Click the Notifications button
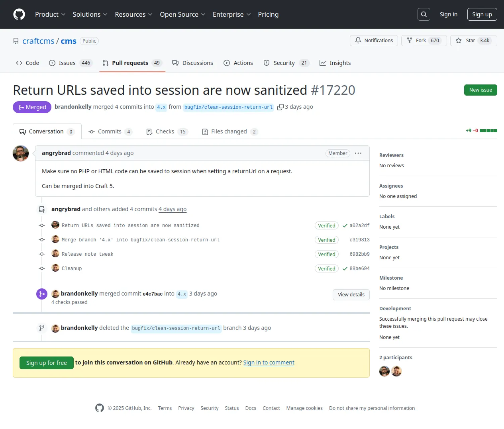 374,41
